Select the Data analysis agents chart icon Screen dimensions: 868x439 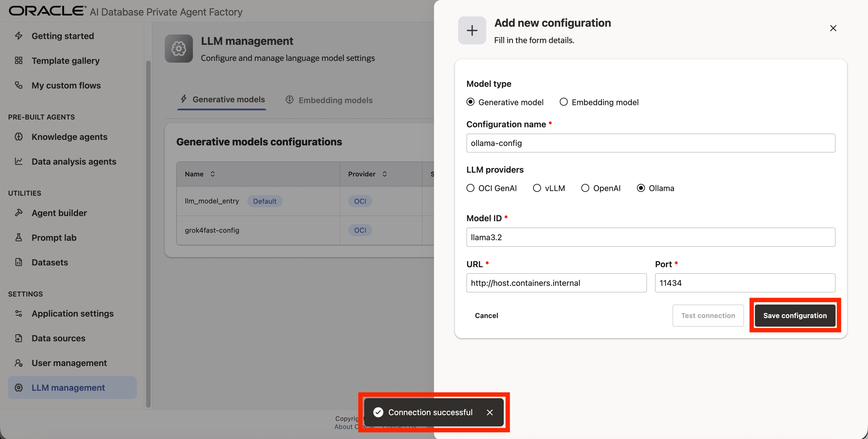click(x=19, y=161)
